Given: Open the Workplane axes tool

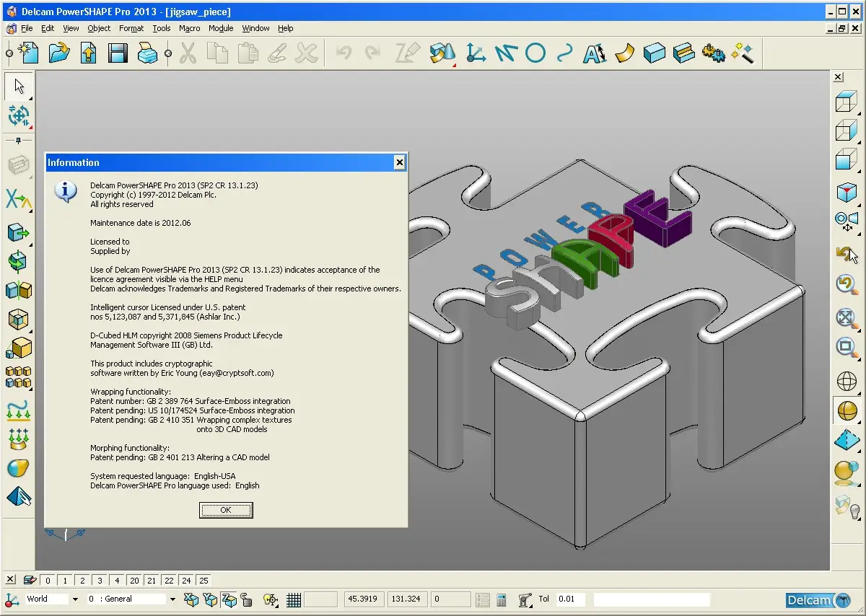Looking at the screenshot, I should [x=476, y=53].
